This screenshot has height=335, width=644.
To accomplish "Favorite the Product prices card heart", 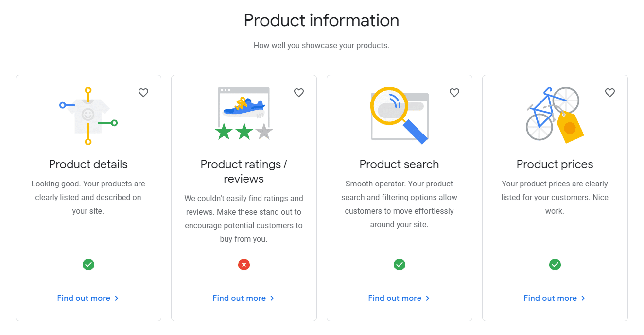I will (610, 93).
